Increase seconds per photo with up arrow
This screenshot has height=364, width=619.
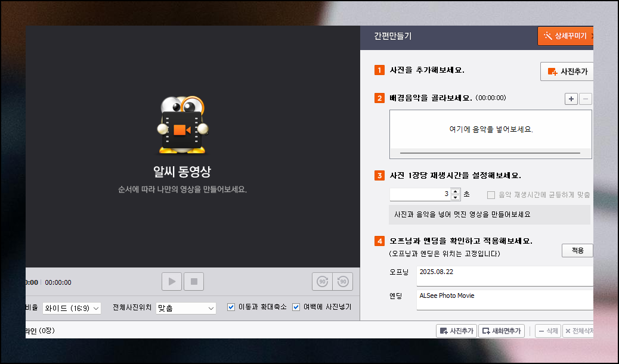pos(456,191)
